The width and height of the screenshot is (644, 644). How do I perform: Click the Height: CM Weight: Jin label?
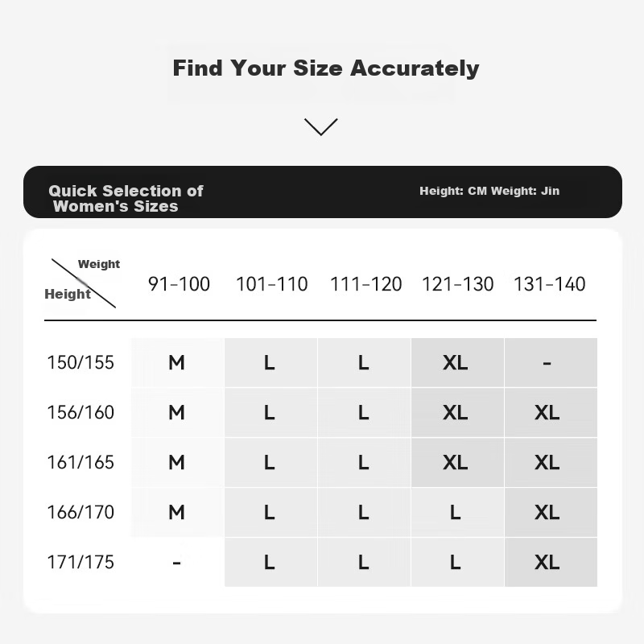coord(489,191)
